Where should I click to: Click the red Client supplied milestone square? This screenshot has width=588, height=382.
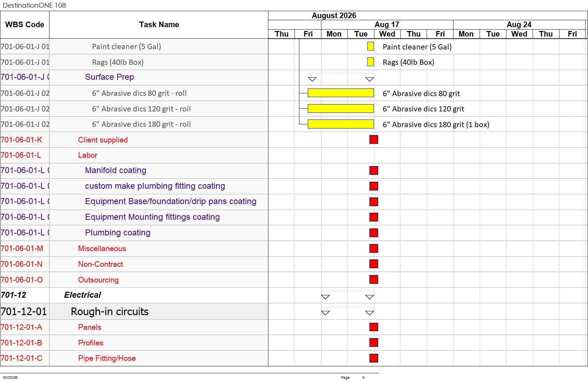[374, 140]
